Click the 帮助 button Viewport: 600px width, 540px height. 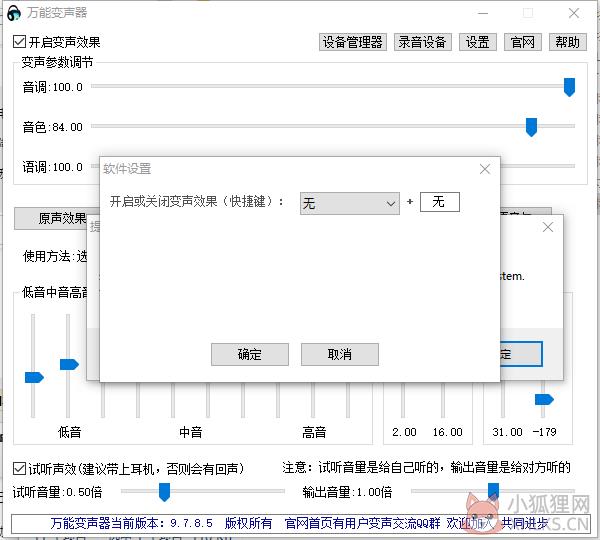click(568, 42)
